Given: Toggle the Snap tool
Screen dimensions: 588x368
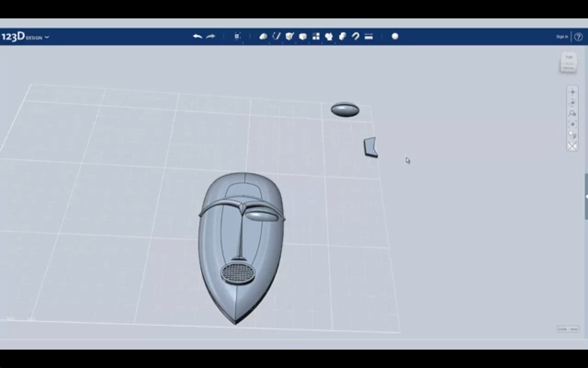Looking at the screenshot, I should pyautogui.click(x=355, y=36).
